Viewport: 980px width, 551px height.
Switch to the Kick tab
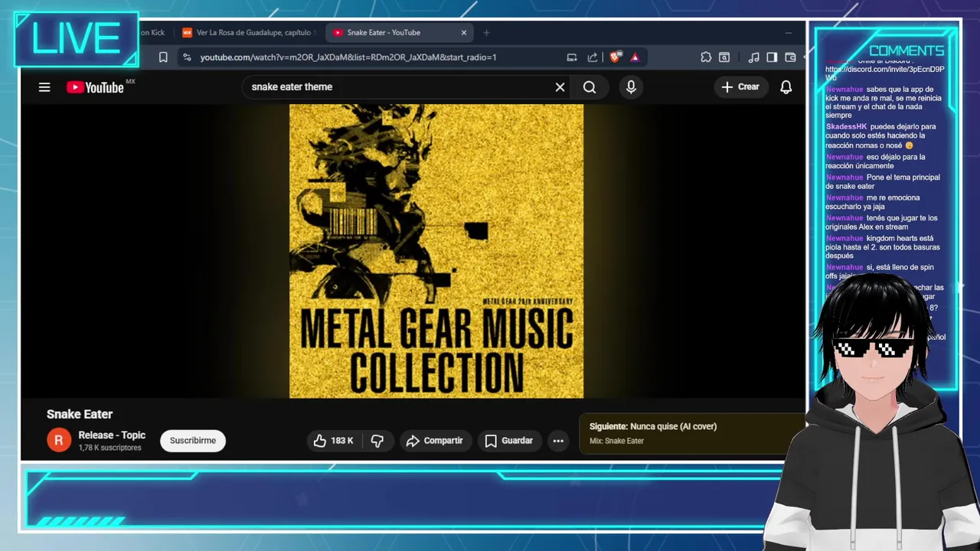153,33
